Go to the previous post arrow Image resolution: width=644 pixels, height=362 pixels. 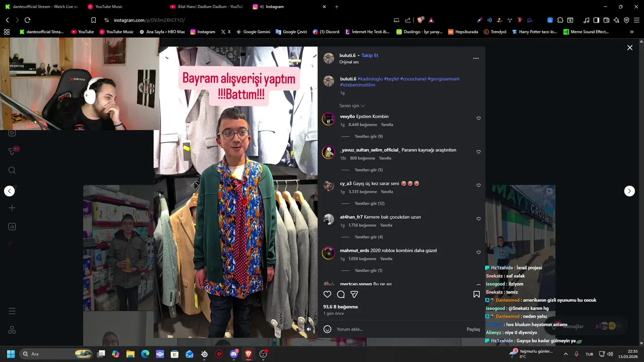10,191
